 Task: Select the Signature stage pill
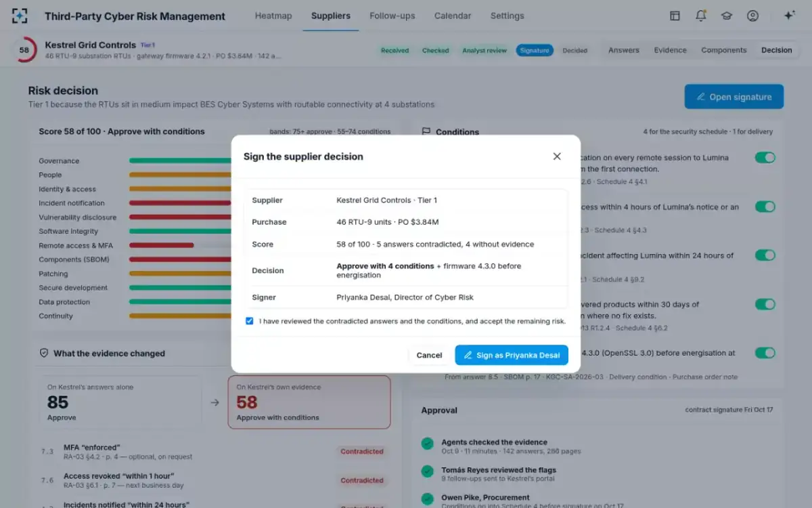[x=535, y=50]
